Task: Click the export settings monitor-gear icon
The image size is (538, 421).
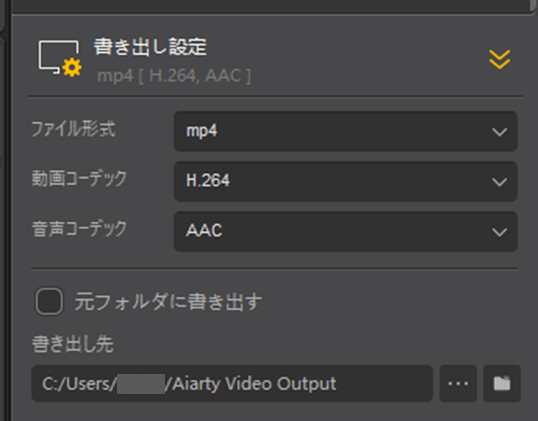Action: [x=60, y=58]
